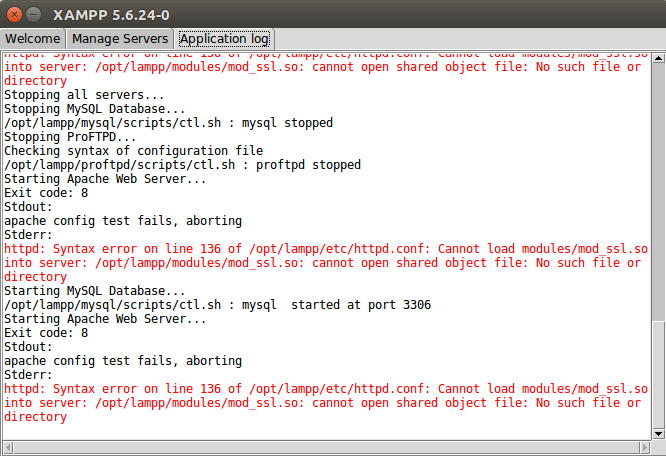Click the 'mysql stopped' log line
The width and height of the screenshot is (666, 456).
[168, 123]
